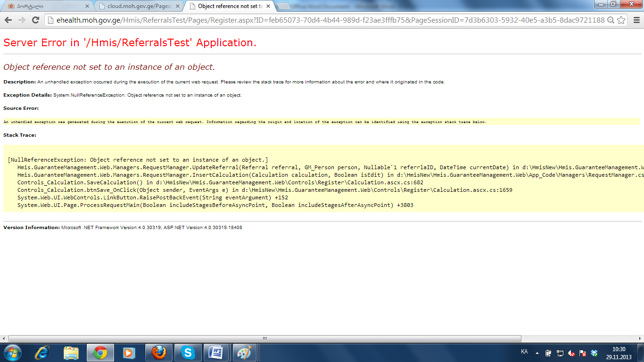This screenshot has width=644, height=362.
Task: Open the zoom magnifier icon in address bar
Action: point(611,20)
